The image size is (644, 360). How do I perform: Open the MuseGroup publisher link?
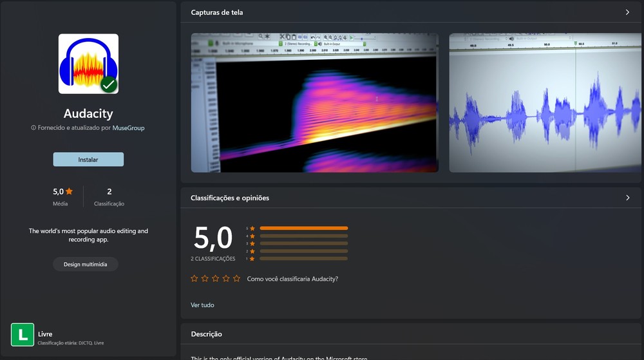click(x=128, y=128)
